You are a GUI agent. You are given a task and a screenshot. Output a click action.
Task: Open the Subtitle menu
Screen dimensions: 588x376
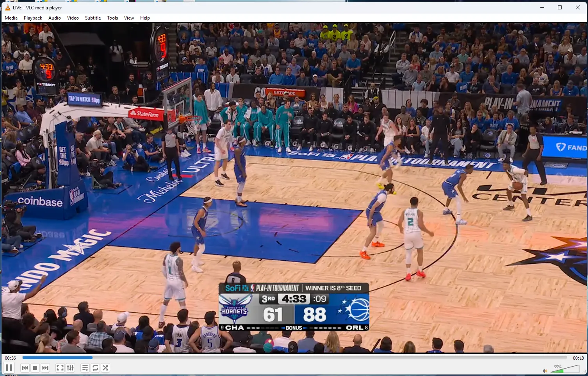pos(93,18)
